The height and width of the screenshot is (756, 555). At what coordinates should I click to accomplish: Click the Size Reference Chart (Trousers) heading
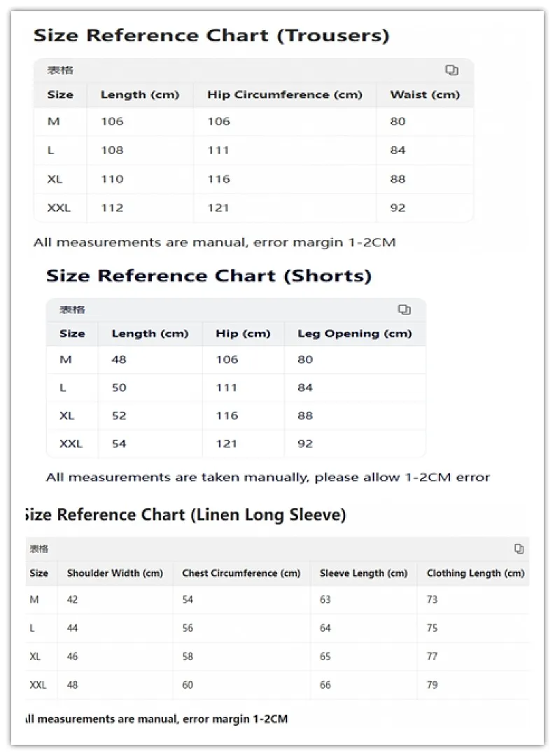tap(211, 36)
